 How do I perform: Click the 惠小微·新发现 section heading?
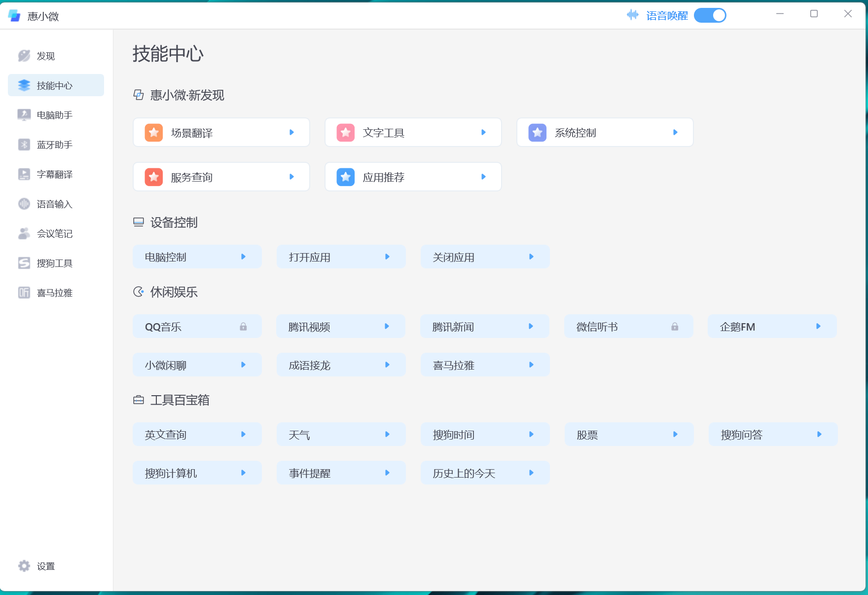pyautogui.click(x=187, y=95)
